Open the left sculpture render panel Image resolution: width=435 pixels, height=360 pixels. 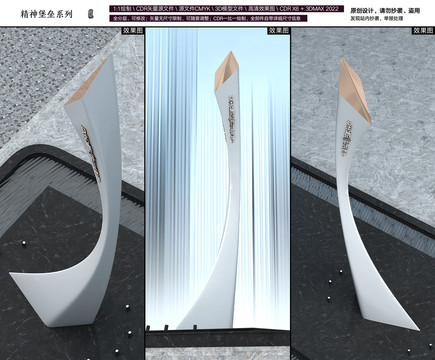pos(72,193)
